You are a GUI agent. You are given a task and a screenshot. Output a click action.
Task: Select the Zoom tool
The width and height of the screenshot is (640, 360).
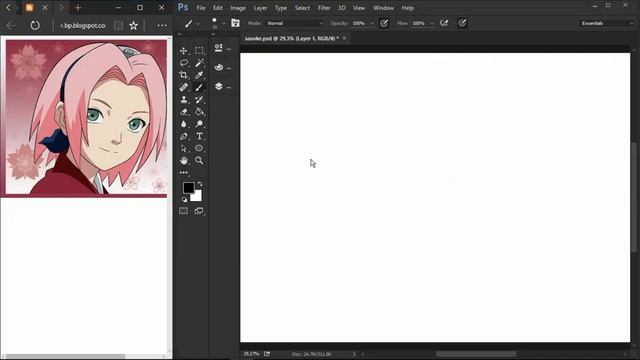199,160
